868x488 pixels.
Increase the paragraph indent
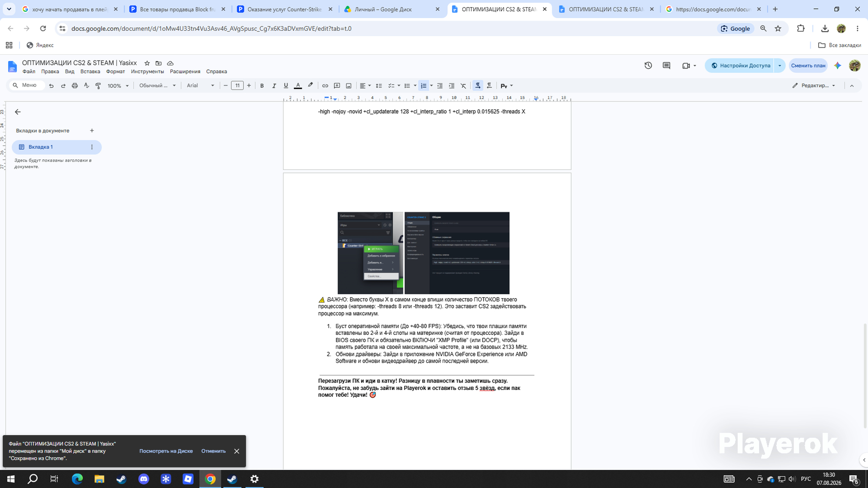[x=452, y=86]
